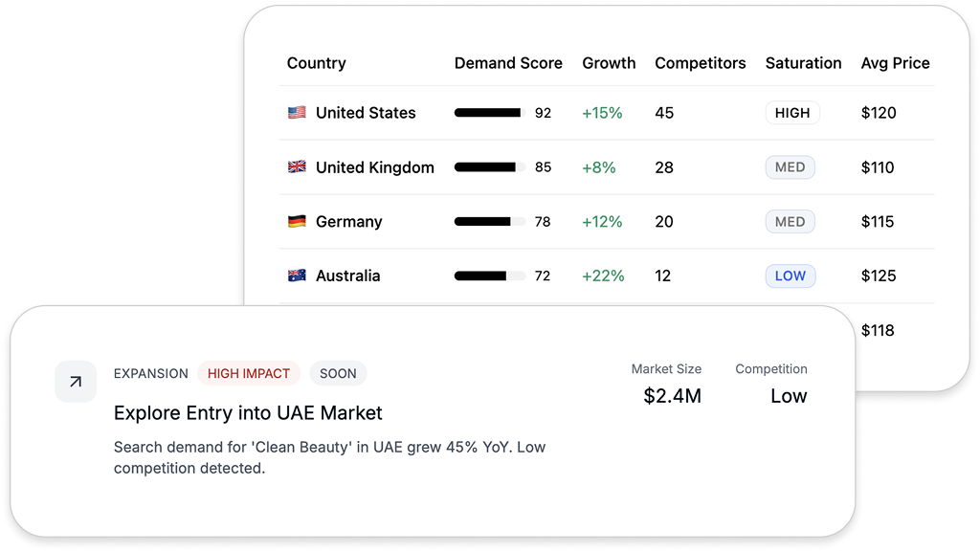Toggle the LOW saturation badge for Australia
980x552 pixels.
(x=791, y=276)
